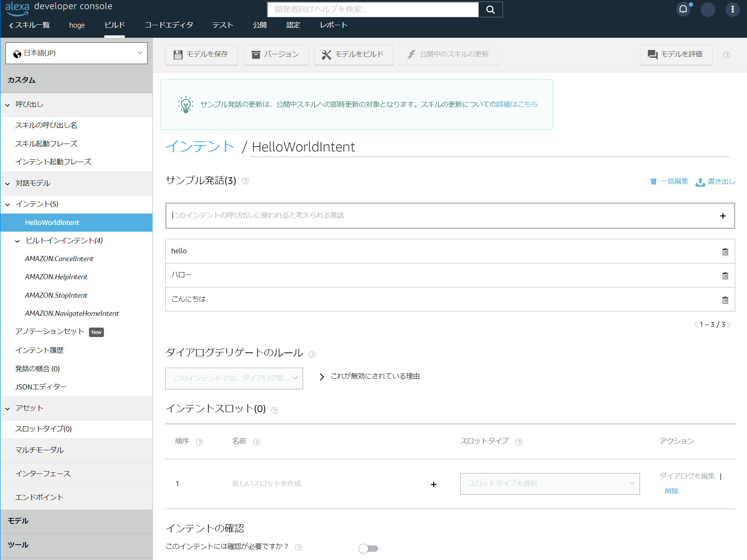
Task: Switch to the 公開 tab
Action: [x=260, y=25]
